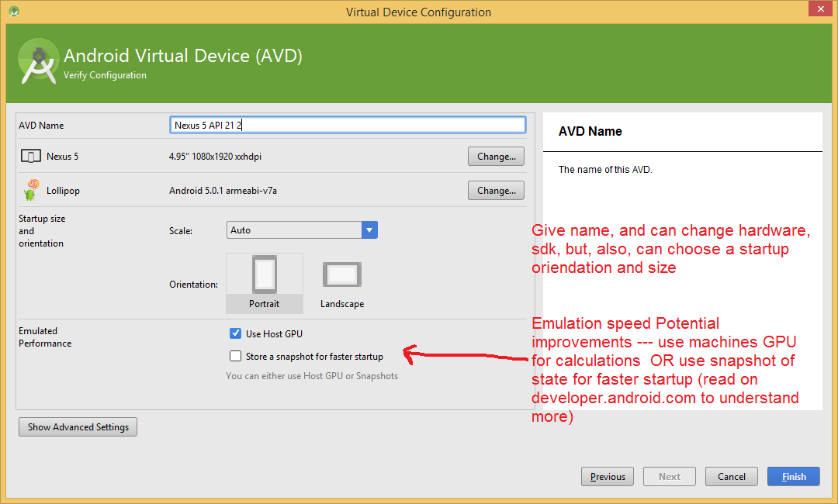Click the Nexus 5 device label
This screenshot has height=504, width=838.
[62, 157]
